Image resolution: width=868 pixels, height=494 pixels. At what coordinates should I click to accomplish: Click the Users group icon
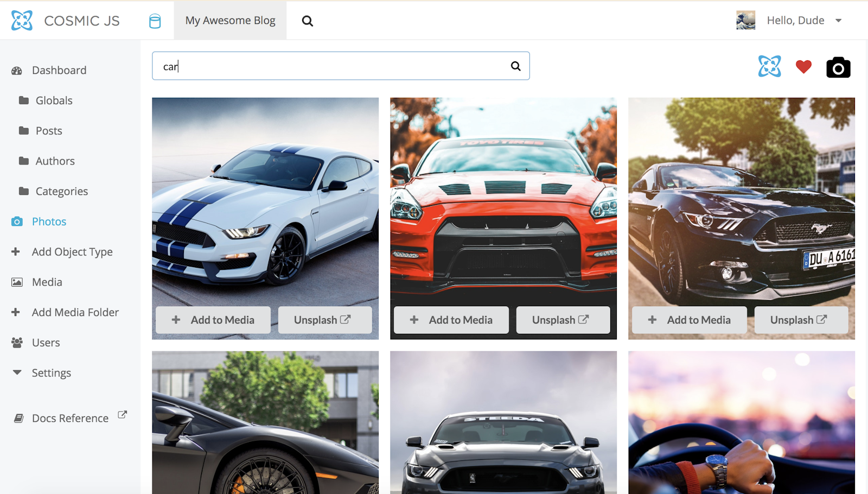pos(17,343)
